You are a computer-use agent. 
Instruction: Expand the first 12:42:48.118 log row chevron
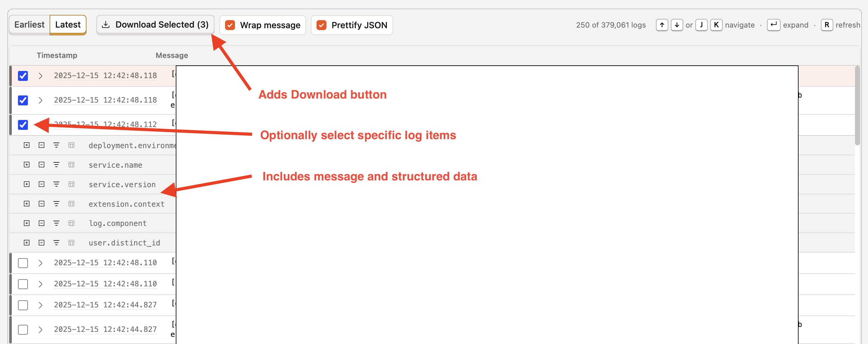point(40,76)
